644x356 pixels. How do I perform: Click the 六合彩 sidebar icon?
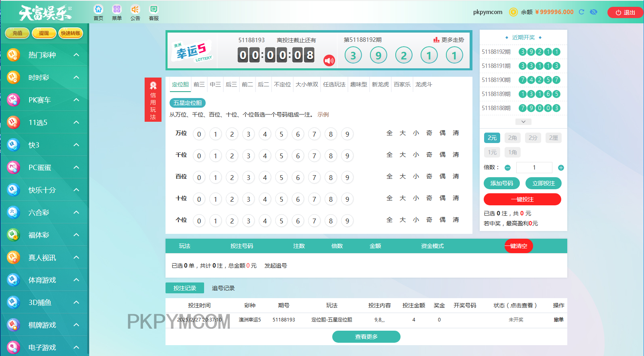[x=13, y=212]
